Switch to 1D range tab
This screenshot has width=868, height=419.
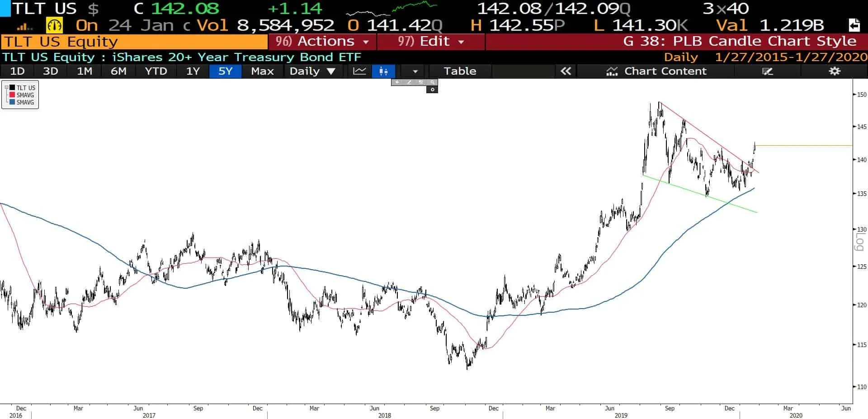point(17,71)
